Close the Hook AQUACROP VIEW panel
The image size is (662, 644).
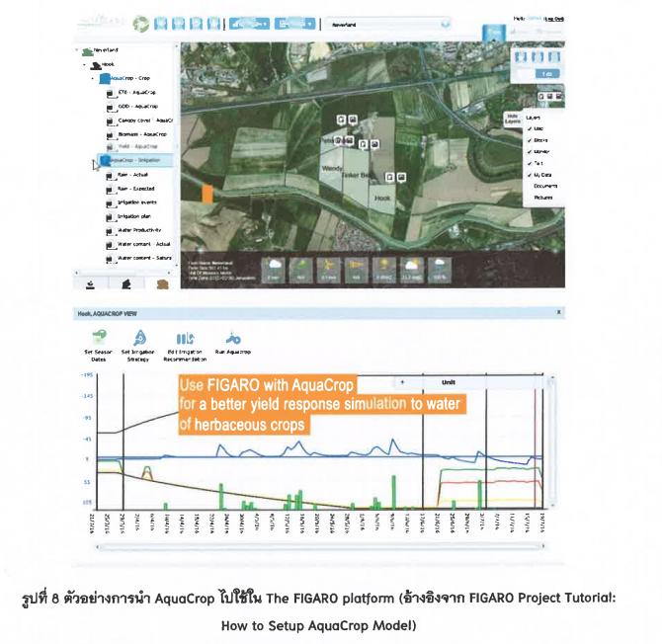558,312
